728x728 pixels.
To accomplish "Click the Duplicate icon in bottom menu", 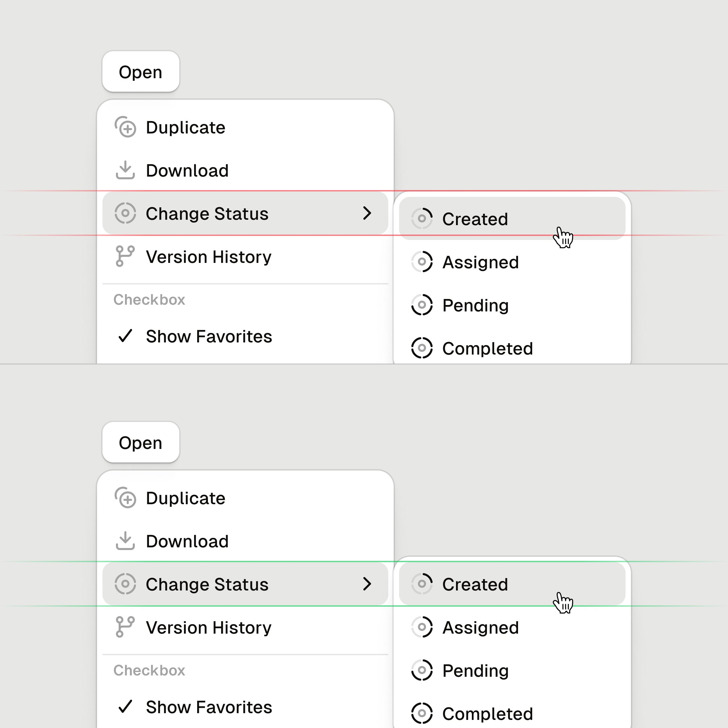I will (x=125, y=498).
